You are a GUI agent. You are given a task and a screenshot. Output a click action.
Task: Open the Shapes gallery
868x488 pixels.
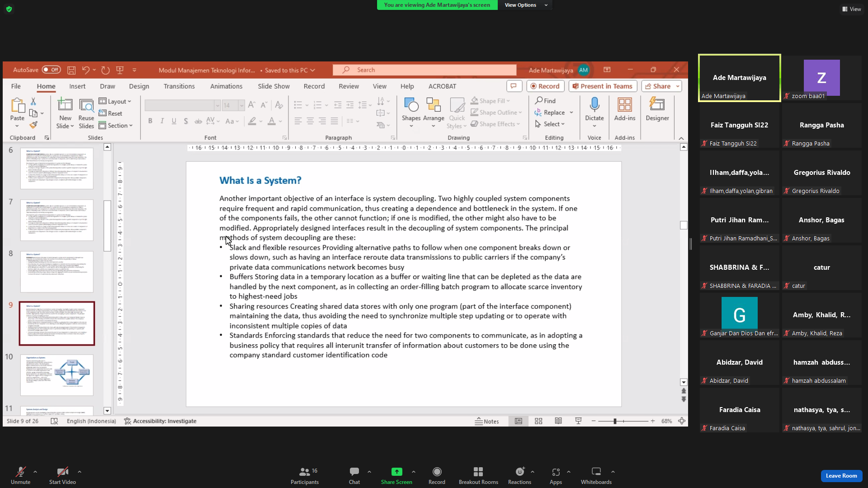tap(411, 113)
